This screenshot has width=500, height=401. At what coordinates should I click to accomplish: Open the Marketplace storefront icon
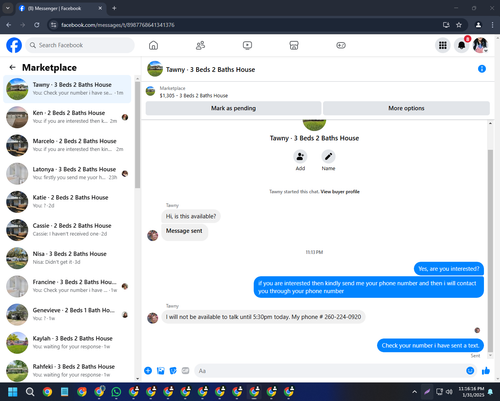tap(294, 45)
